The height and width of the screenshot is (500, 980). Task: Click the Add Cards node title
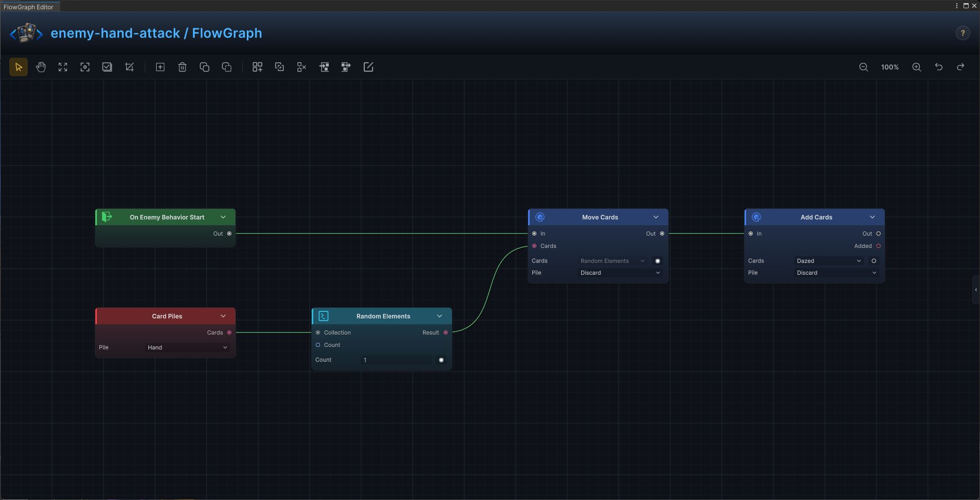817,217
